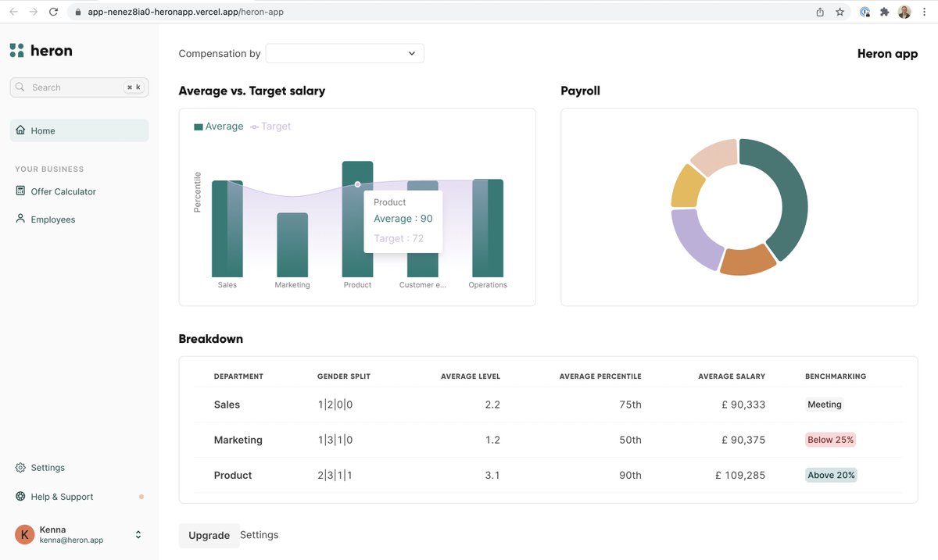Screen dimensions: 938x560
Task: Click the ⌘ k shortcut badge
Action: pos(134,87)
